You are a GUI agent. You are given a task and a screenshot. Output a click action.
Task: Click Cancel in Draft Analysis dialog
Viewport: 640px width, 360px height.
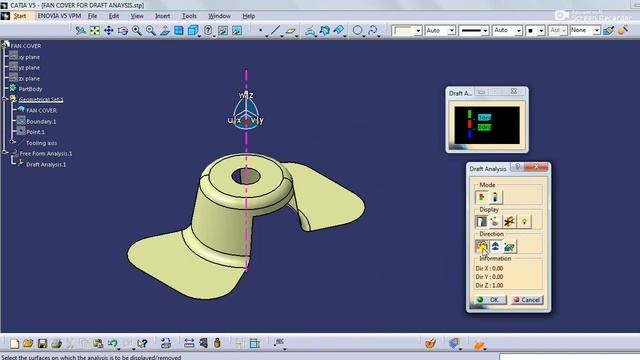[527, 300]
